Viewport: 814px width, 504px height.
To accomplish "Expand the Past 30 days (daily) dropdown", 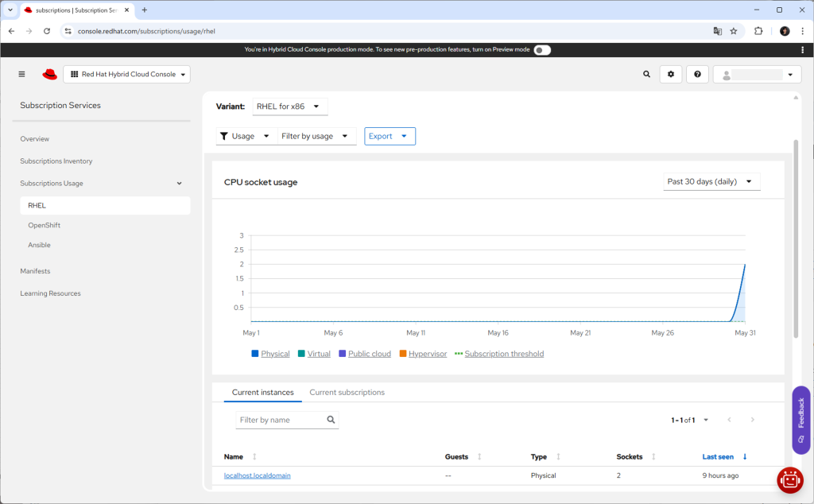I will pyautogui.click(x=711, y=181).
